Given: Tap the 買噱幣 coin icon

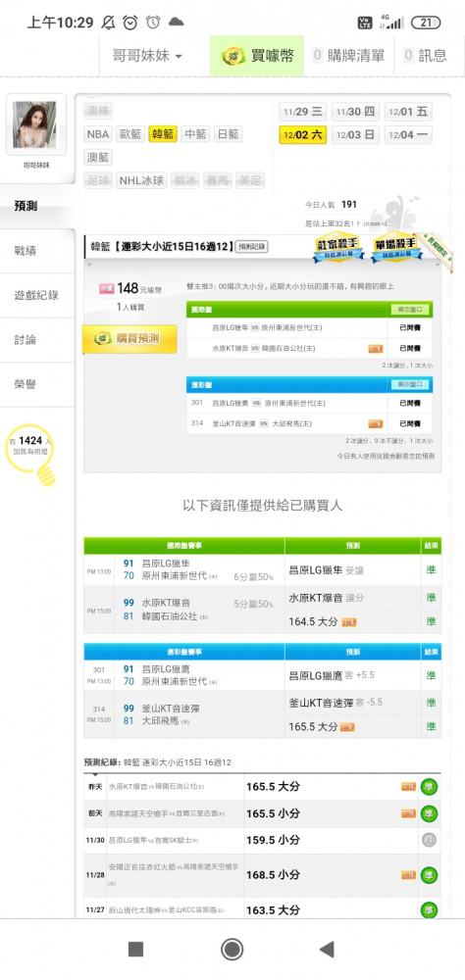Looking at the screenshot, I should pos(232,56).
